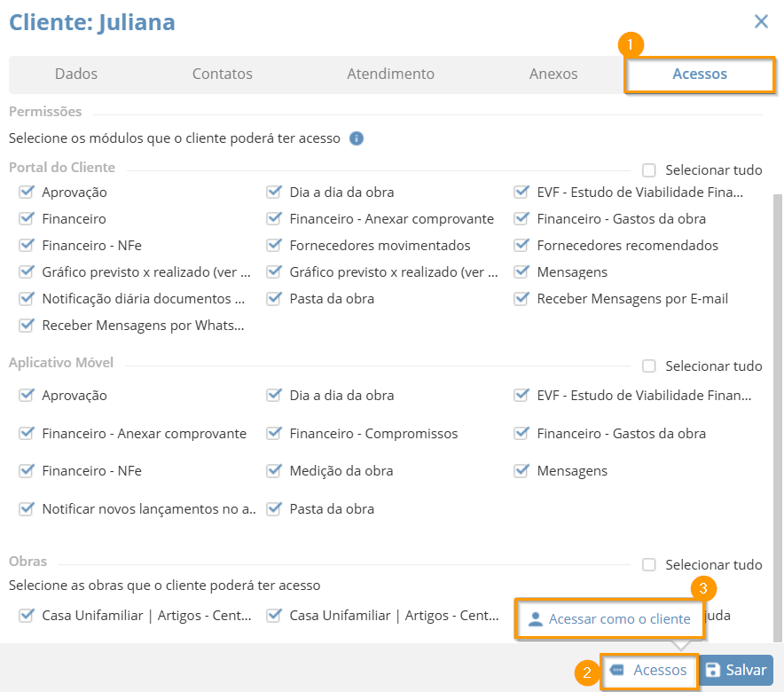This screenshot has height=692, width=784.
Task: Toggle Receber Mensagens por E-mail checkbox
Action: (x=521, y=298)
